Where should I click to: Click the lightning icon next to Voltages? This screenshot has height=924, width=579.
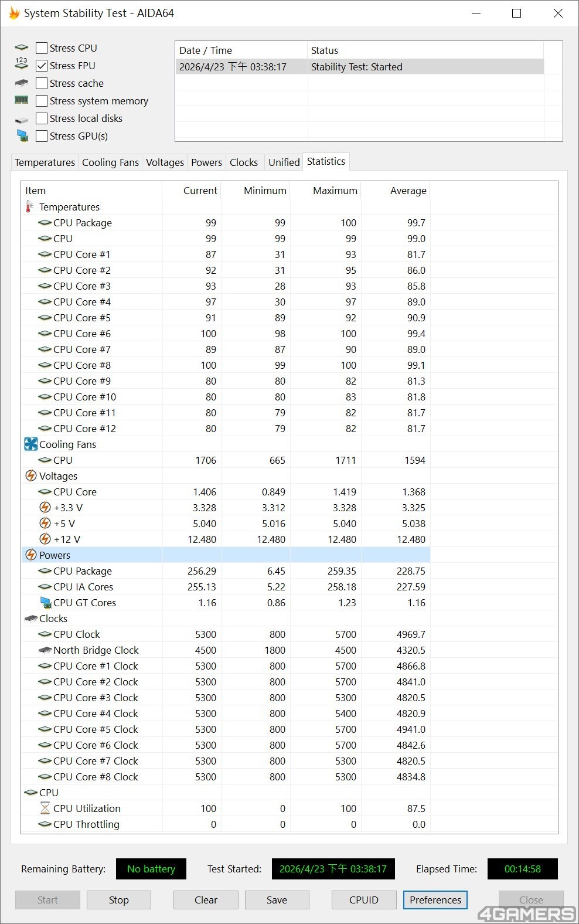[30, 476]
